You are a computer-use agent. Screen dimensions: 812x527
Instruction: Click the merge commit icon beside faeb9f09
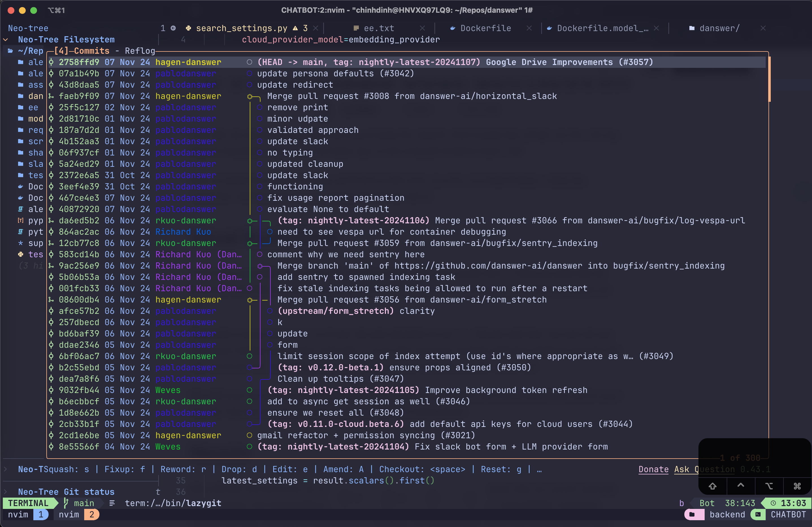click(51, 96)
